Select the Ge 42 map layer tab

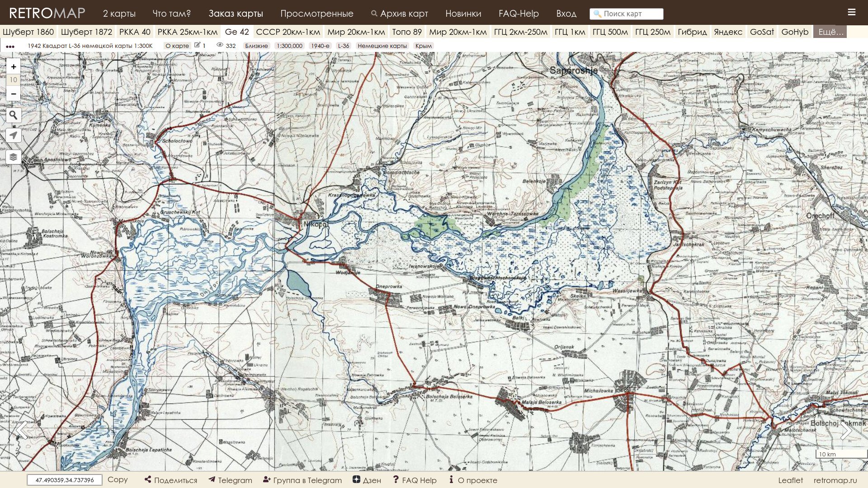237,32
